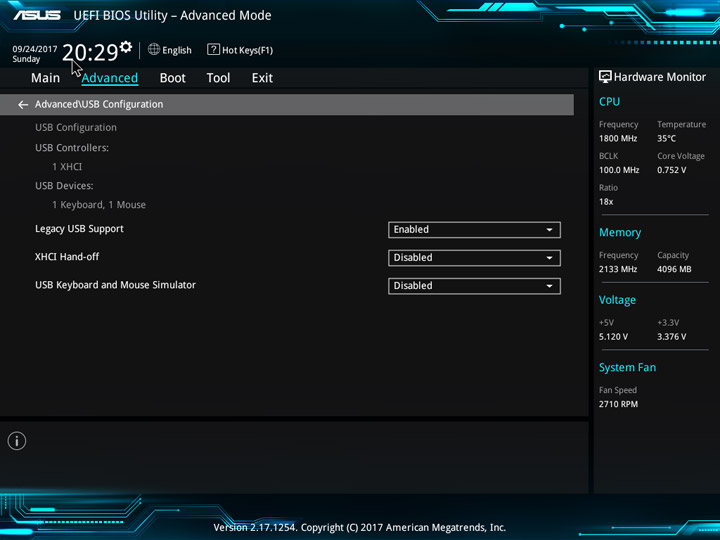Screen dimensions: 720x540
Task: Go to the Exit tab
Action: [262, 78]
